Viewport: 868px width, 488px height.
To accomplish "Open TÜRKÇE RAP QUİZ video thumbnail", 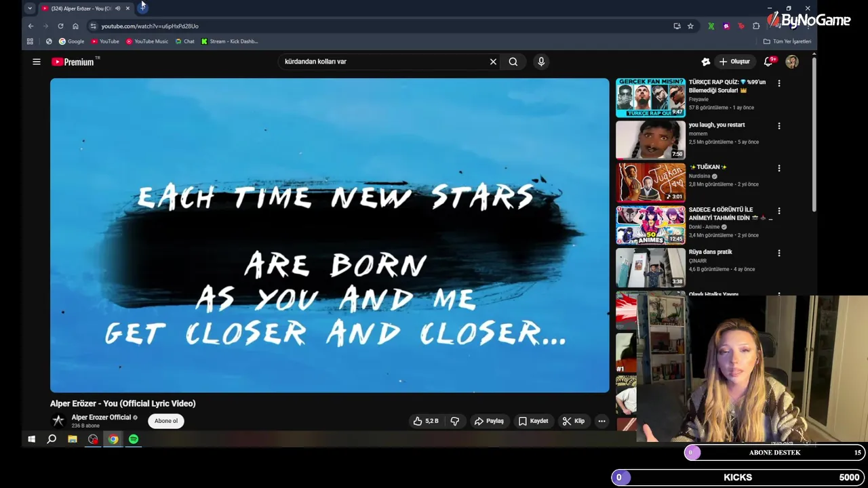I will tap(650, 98).
